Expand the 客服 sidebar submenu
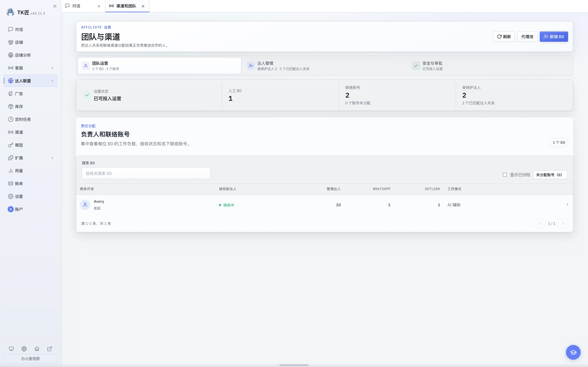588x367 pixels. tap(30, 68)
